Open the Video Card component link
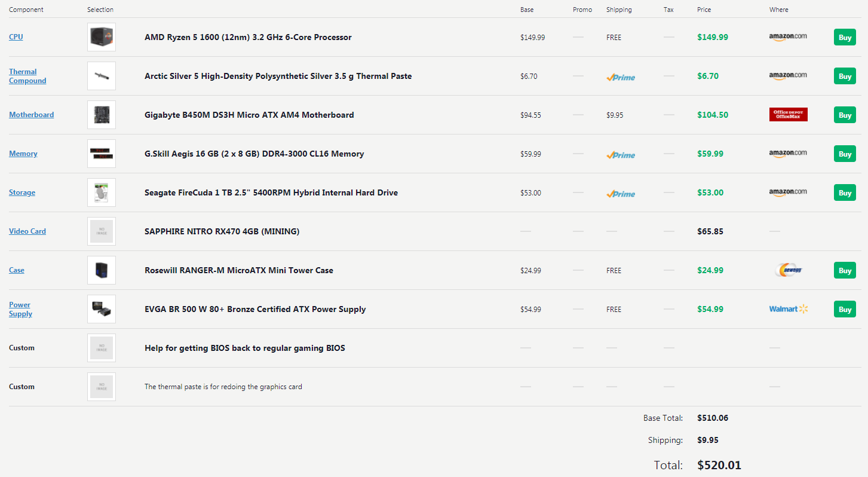 pos(27,231)
